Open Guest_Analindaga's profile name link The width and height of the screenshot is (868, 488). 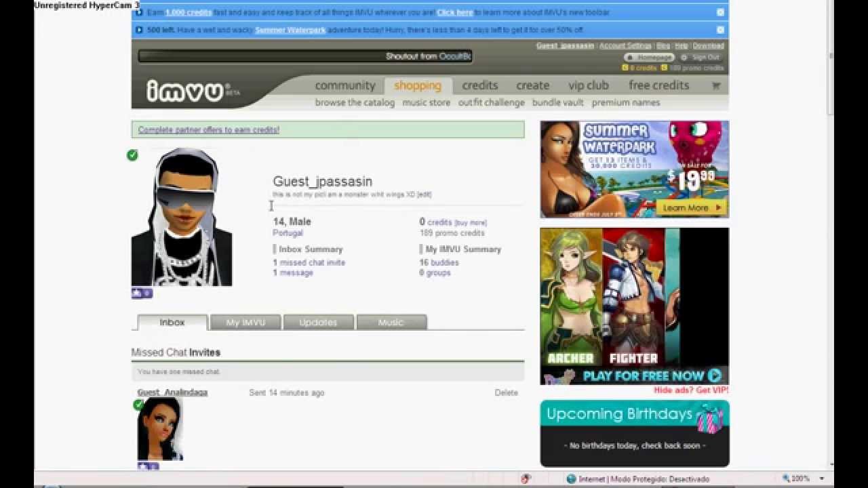[173, 392]
